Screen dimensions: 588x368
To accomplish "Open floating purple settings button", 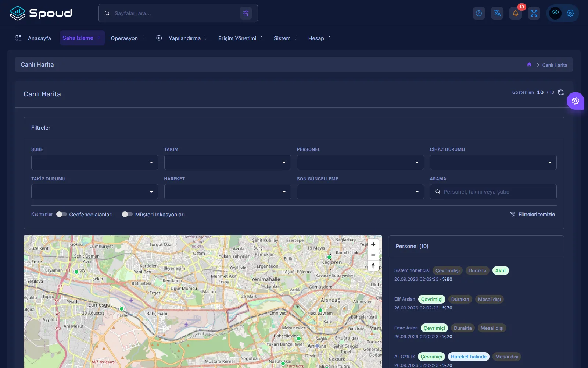I will point(576,101).
